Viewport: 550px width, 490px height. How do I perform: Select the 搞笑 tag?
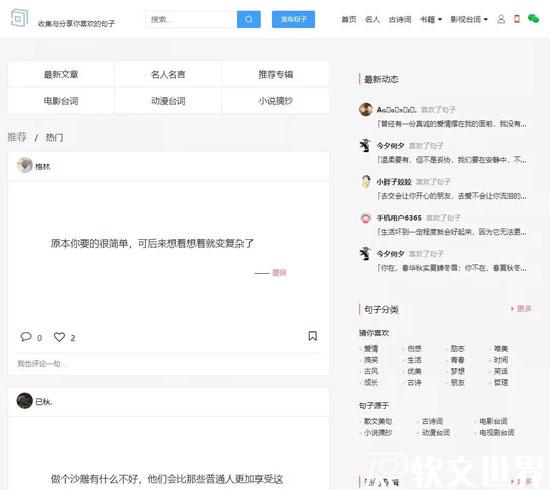pos(371,360)
